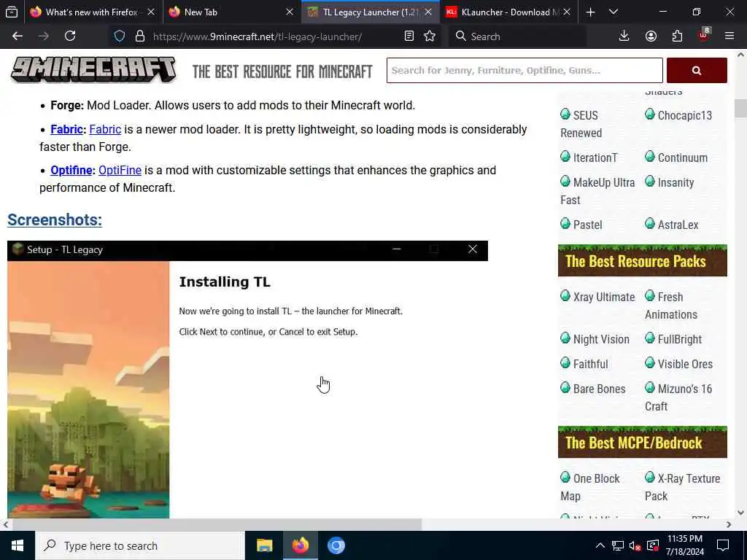
Task: Open Night Vision resource pack link
Action: coord(595,340)
